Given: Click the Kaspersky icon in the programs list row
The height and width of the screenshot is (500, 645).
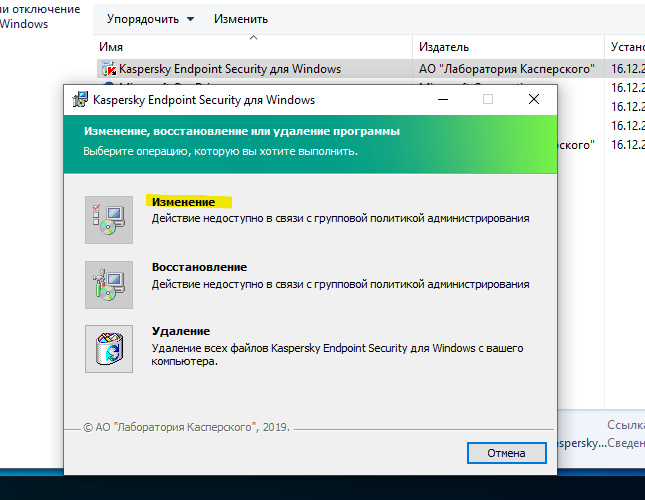Looking at the screenshot, I should (x=109, y=69).
